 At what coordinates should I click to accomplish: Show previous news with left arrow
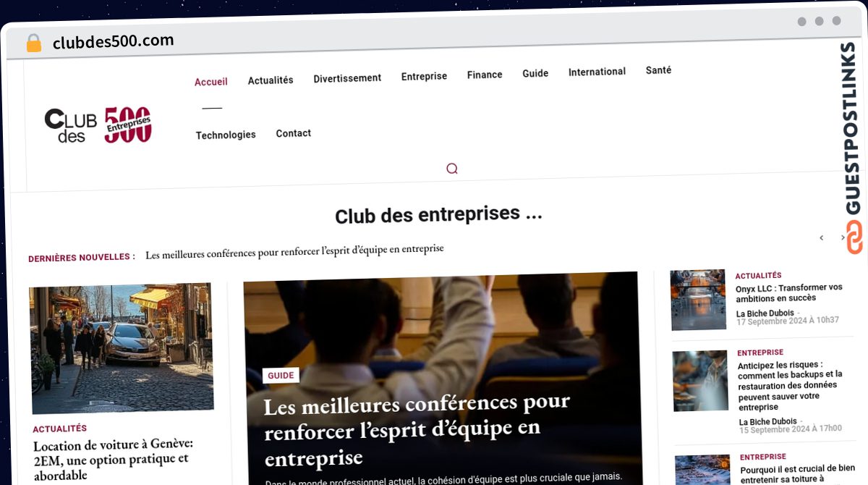(822, 237)
